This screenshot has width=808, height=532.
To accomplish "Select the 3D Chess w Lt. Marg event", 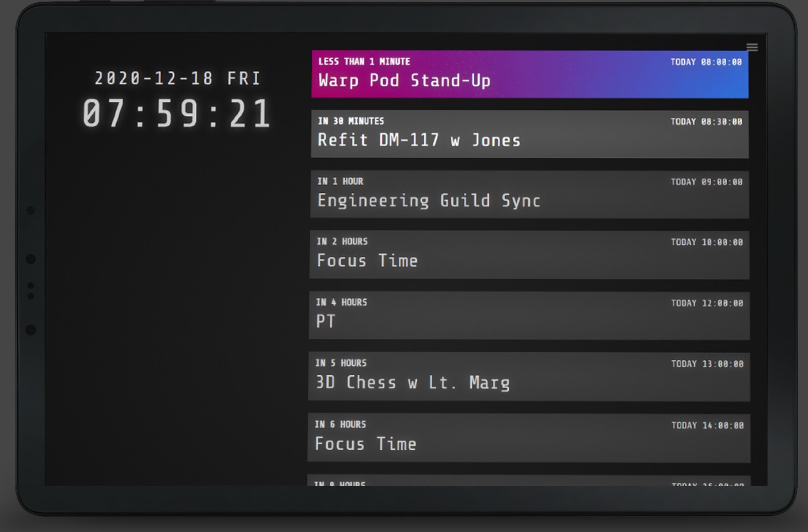I will [529, 377].
